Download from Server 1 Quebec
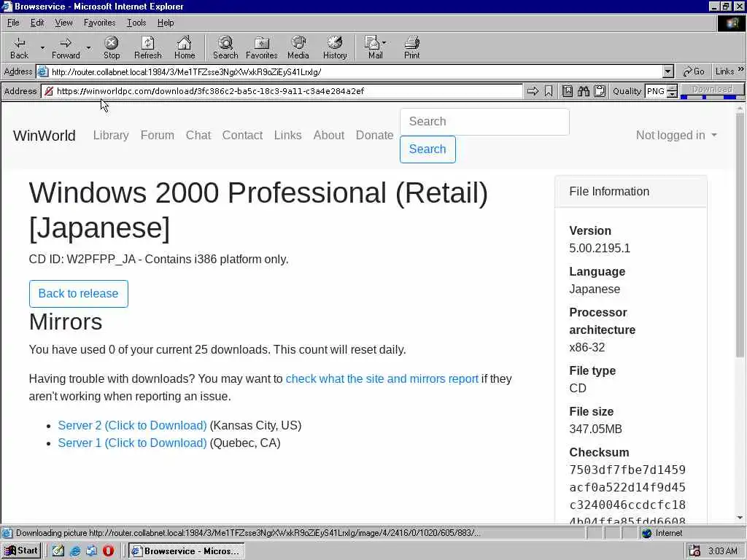The image size is (747, 560). coord(133,443)
